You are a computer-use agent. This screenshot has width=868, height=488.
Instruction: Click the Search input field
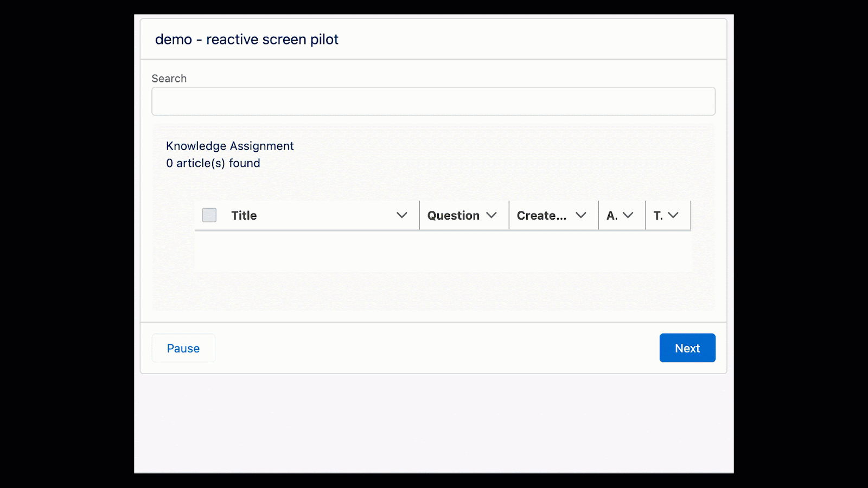[x=433, y=101]
